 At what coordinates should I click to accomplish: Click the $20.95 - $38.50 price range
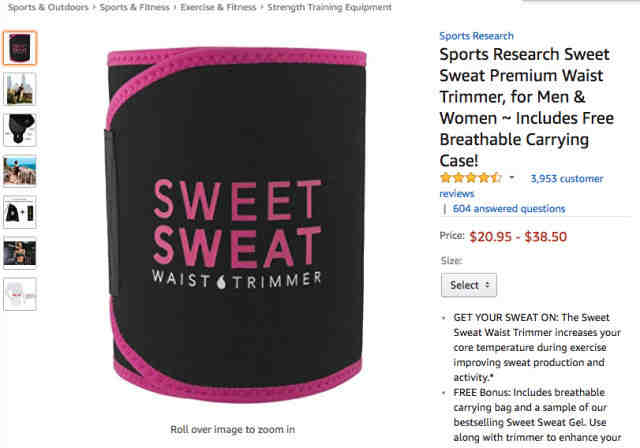tap(518, 237)
